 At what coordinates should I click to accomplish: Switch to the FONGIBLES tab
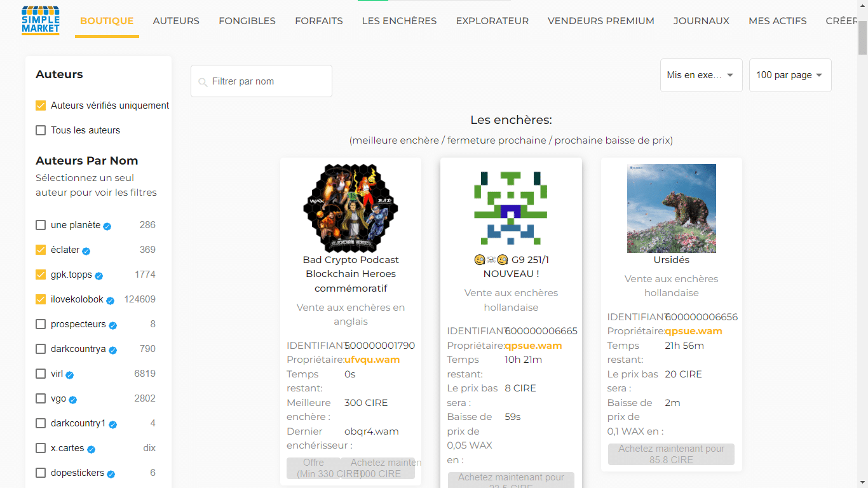tap(247, 21)
